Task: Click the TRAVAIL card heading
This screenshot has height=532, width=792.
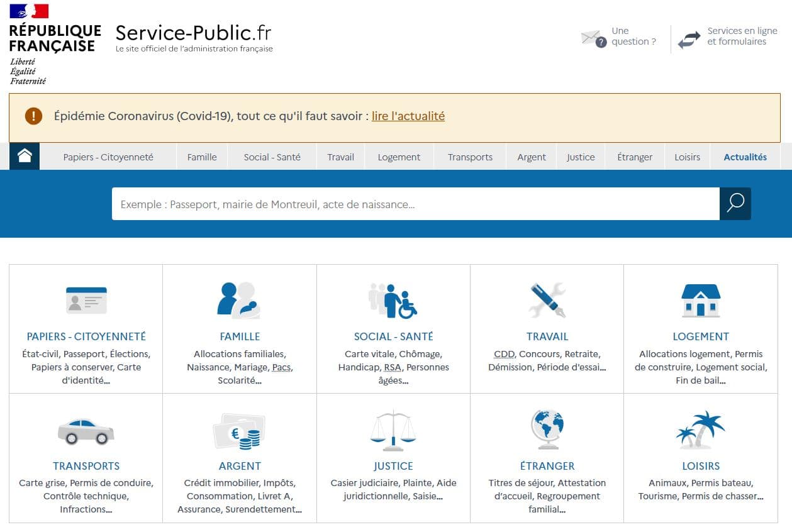Action: (547, 336)
